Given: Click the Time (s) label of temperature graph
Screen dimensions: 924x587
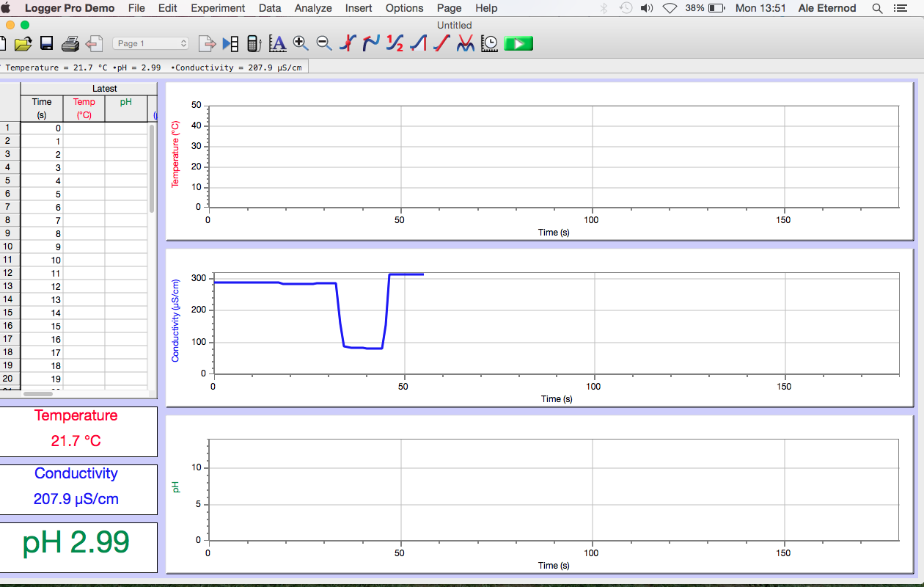Looking at the screenshot, I should click(554, 233).
